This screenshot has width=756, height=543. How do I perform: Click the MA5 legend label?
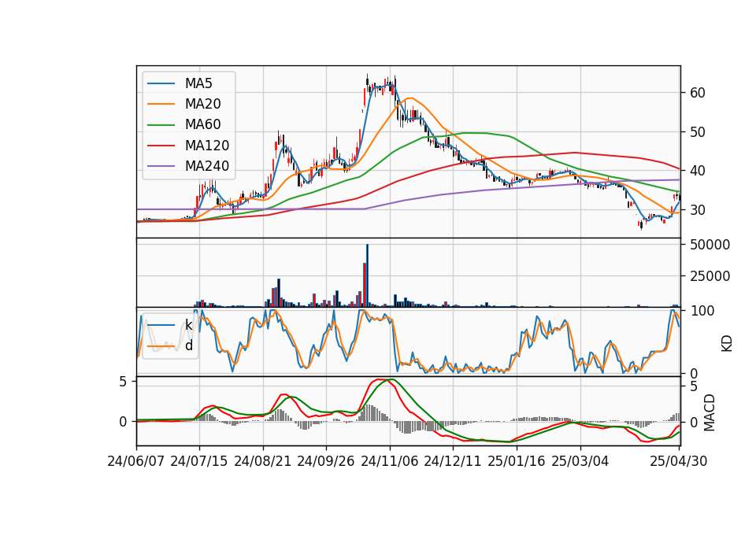198,83
